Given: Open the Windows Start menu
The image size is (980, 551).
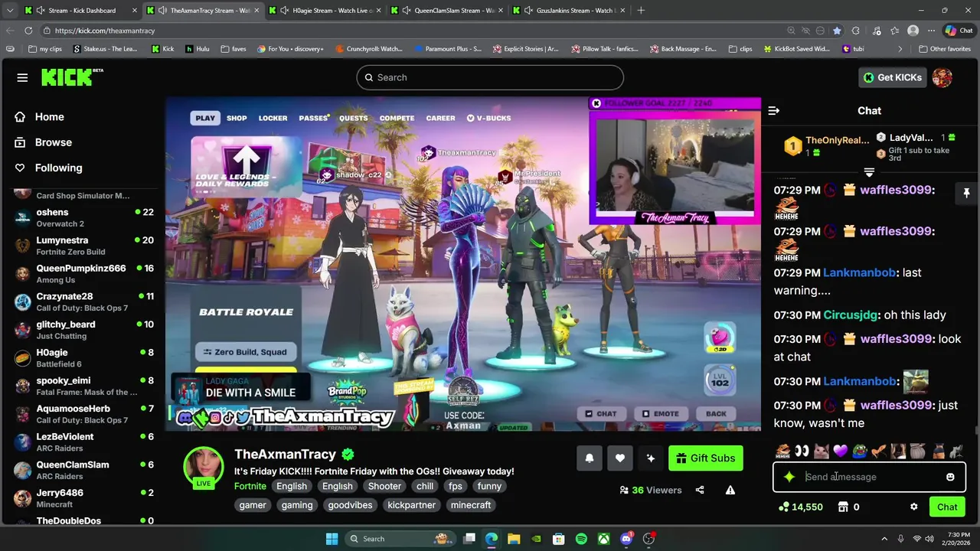Looking at the screenshot, I should (332, 539).
